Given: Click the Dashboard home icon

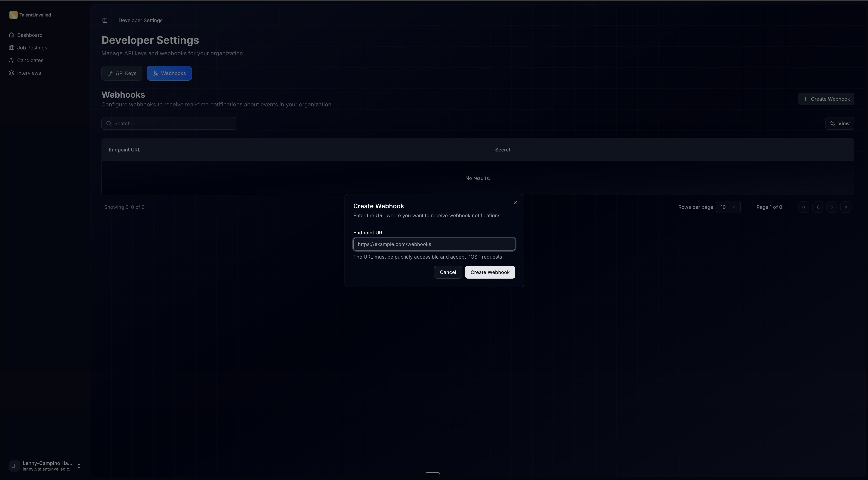Looking at the screenshot, I should pos(12,35).
